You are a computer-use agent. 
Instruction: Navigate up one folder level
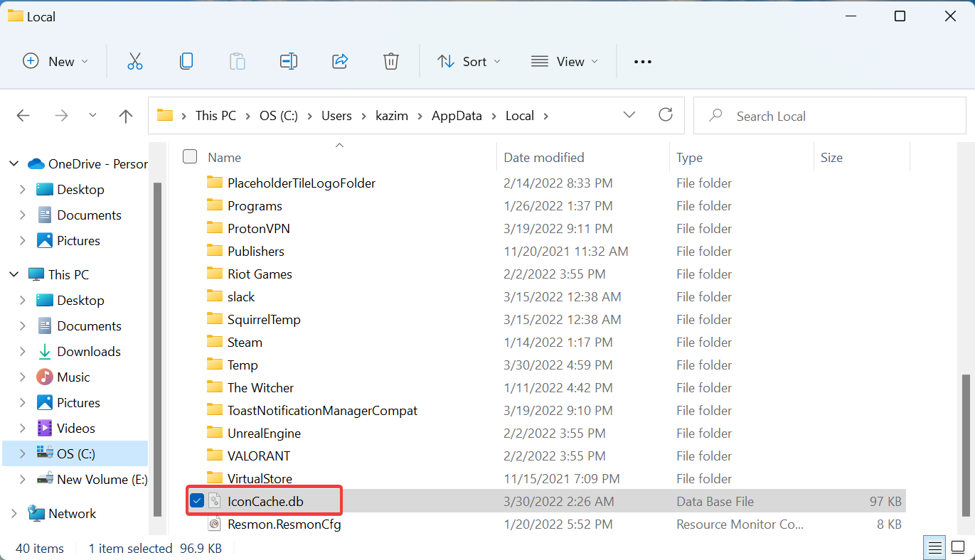click(125, 115)
